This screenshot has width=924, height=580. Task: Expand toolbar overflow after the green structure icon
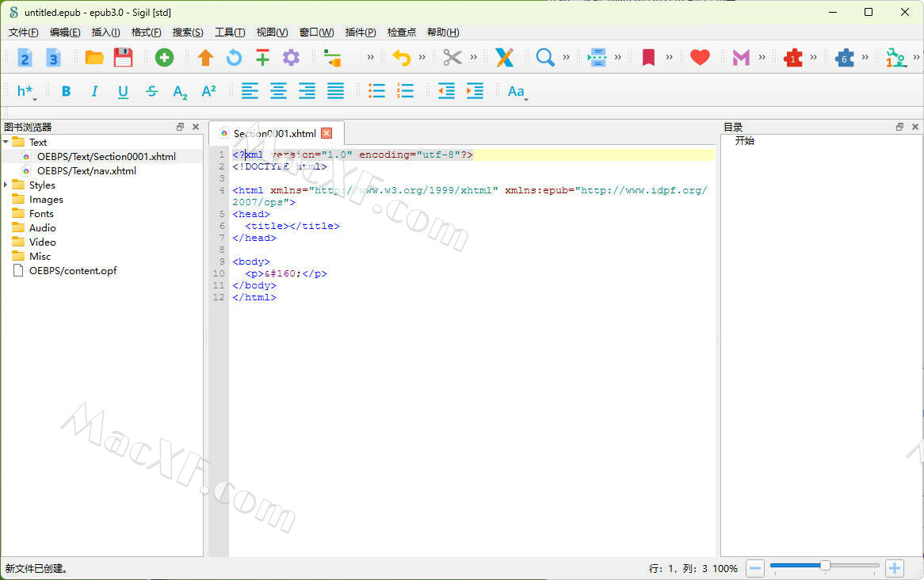click(370, 57)
